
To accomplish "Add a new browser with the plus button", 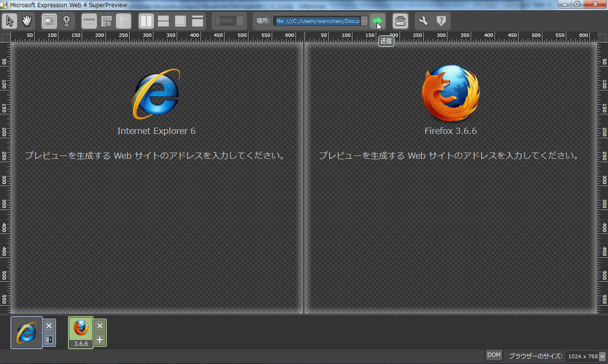I will [100, 340].
